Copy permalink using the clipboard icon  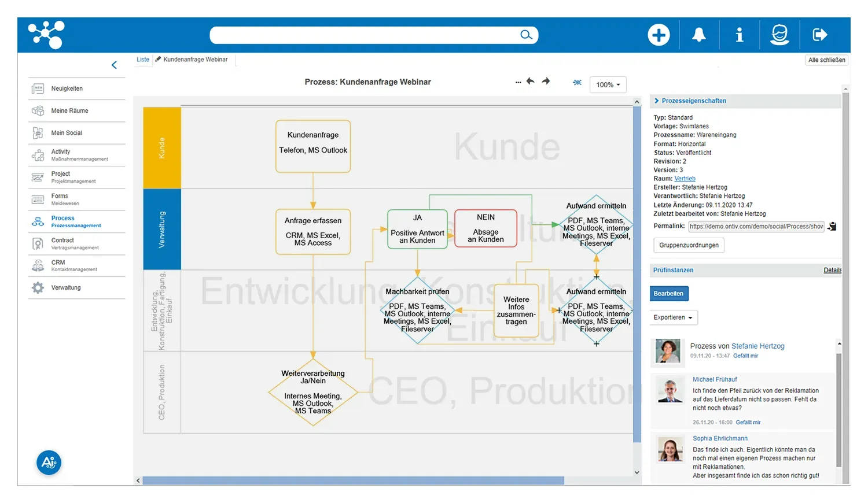(832, 226)
